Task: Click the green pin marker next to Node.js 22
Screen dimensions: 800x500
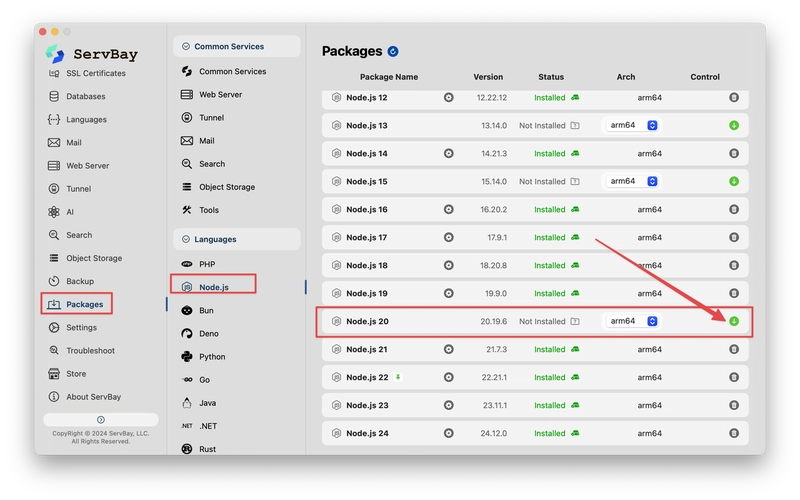Action: click(x=398, y=377)
